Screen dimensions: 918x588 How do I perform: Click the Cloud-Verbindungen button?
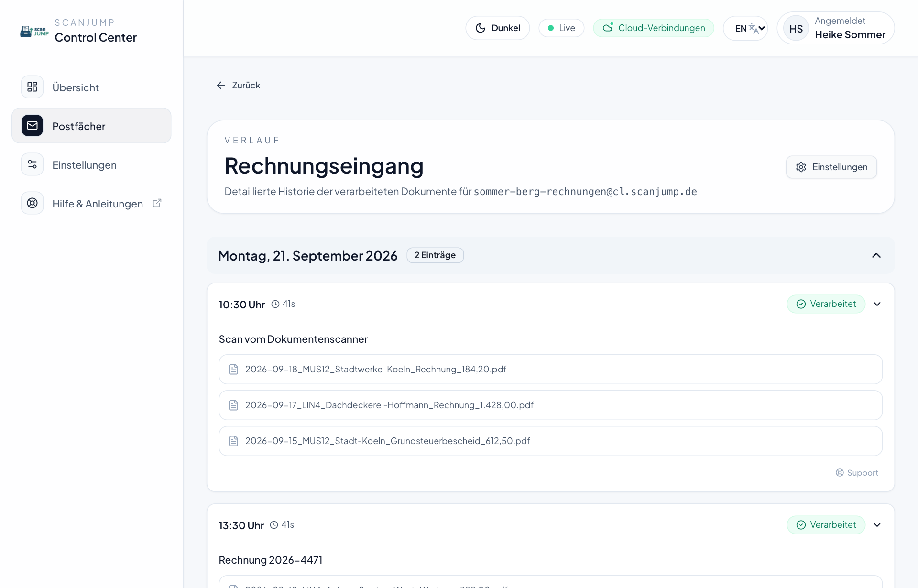[x=654, y=28]
